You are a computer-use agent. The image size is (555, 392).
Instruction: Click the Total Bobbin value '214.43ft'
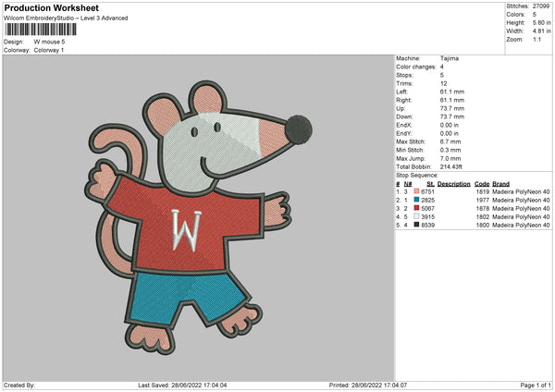tap(451, 167)
